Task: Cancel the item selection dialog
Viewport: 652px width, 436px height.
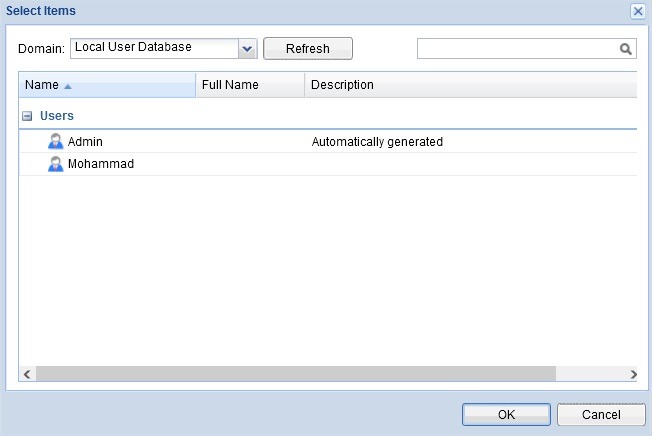Action: pos(601,414)
